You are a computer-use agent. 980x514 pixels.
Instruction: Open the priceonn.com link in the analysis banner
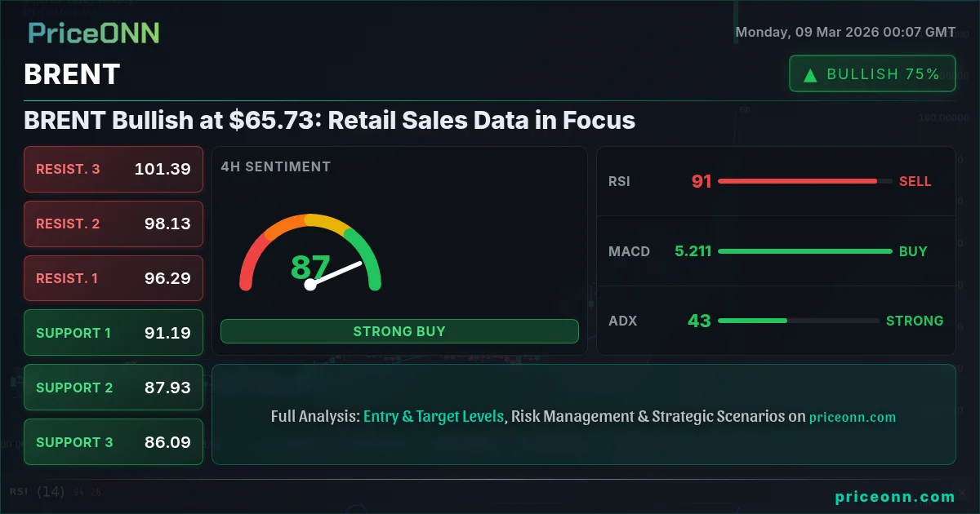(x=853, y=417)
